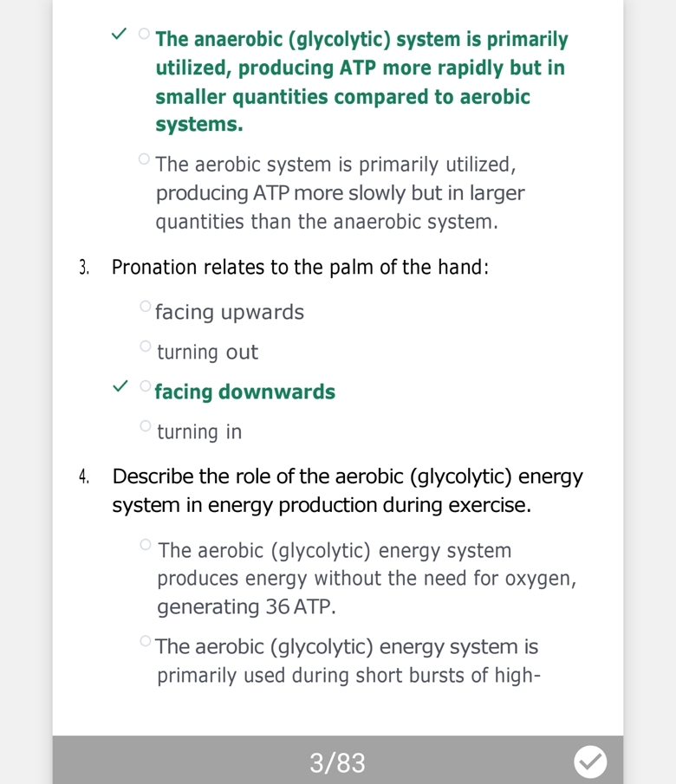Select the 'facing upwards' radio button
The height and width of the screenshot is (784, 676).
(x=145, y=306)
